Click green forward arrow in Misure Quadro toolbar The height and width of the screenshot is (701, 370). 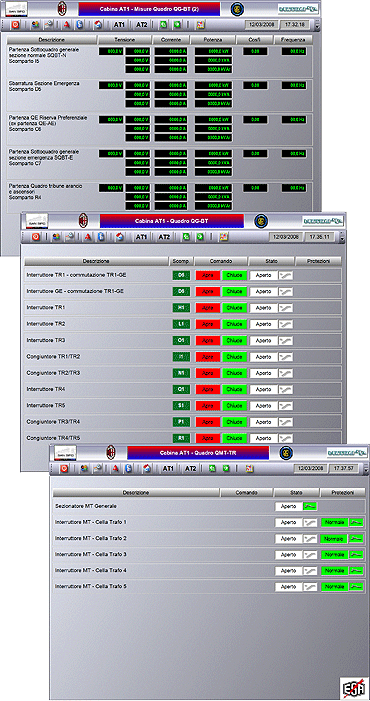click(x=177, y=25)
